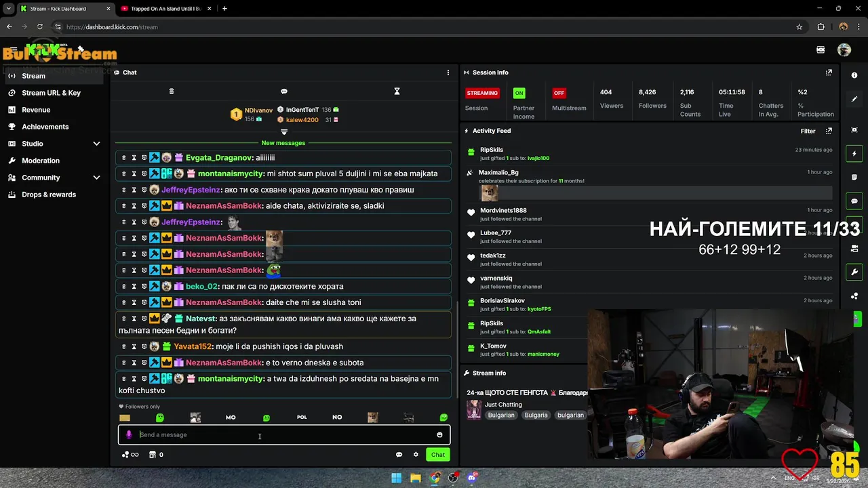Click the channel points infinity icon
The width and height of the screenshot is (868, 488).
point(130,455)
